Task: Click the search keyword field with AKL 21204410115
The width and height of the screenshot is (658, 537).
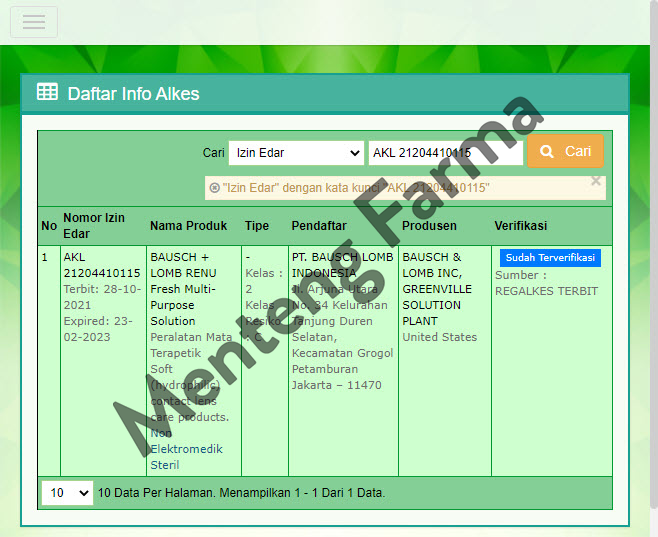Action: coord(446,153)
